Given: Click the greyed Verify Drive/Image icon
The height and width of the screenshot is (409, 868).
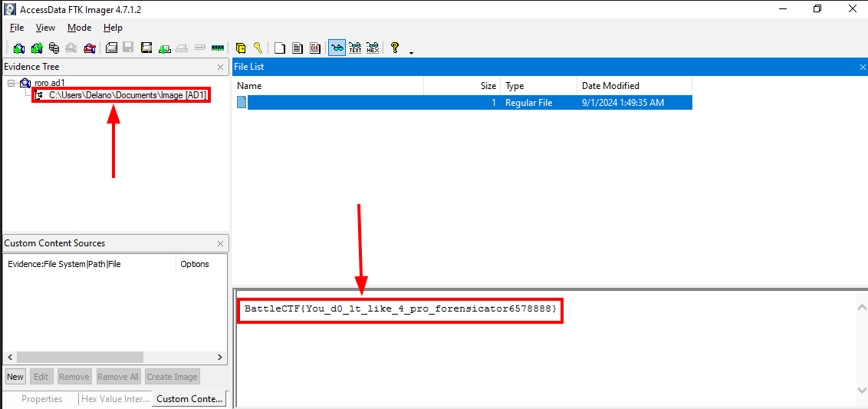Looking at the screenshot, I should point(200,48).
